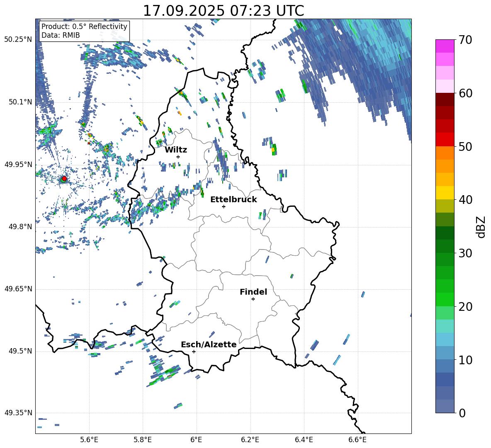
Task: Click the red radar site marker
Action: coord(64,179)
